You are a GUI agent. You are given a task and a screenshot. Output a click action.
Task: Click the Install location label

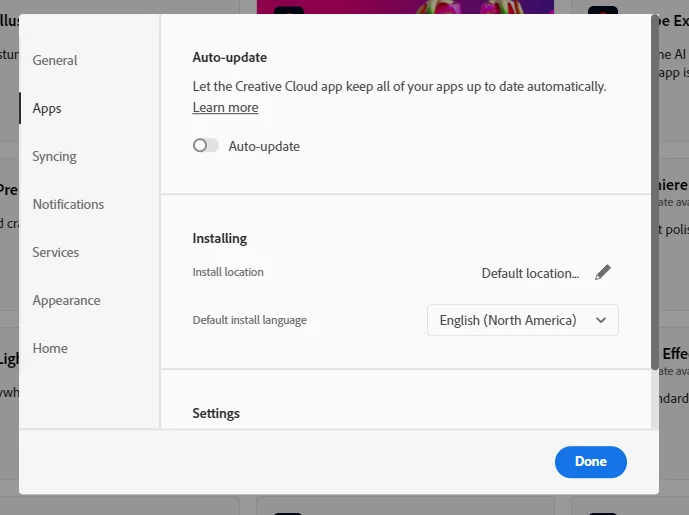[x=228, y=272]
